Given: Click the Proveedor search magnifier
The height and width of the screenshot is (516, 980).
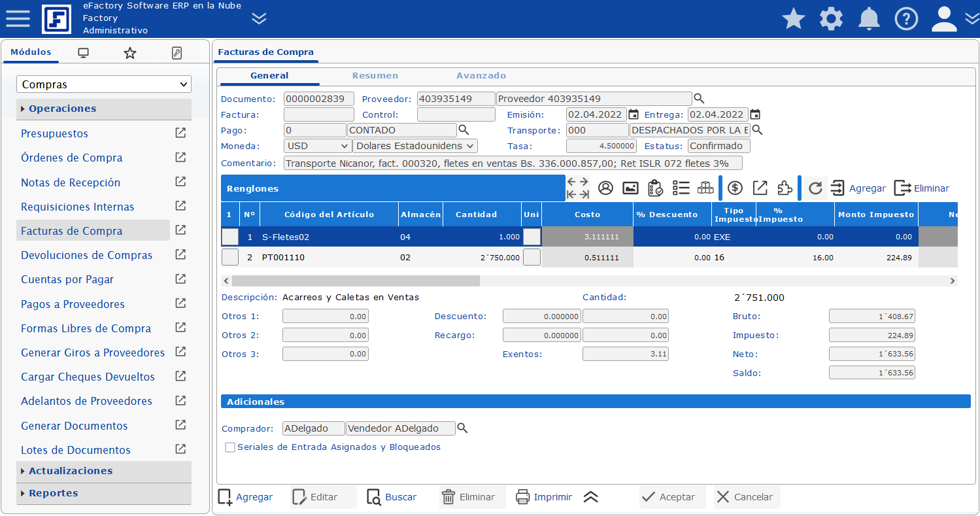Looking at the screenshot, I should pyautogui.click(x=699, y=99).
